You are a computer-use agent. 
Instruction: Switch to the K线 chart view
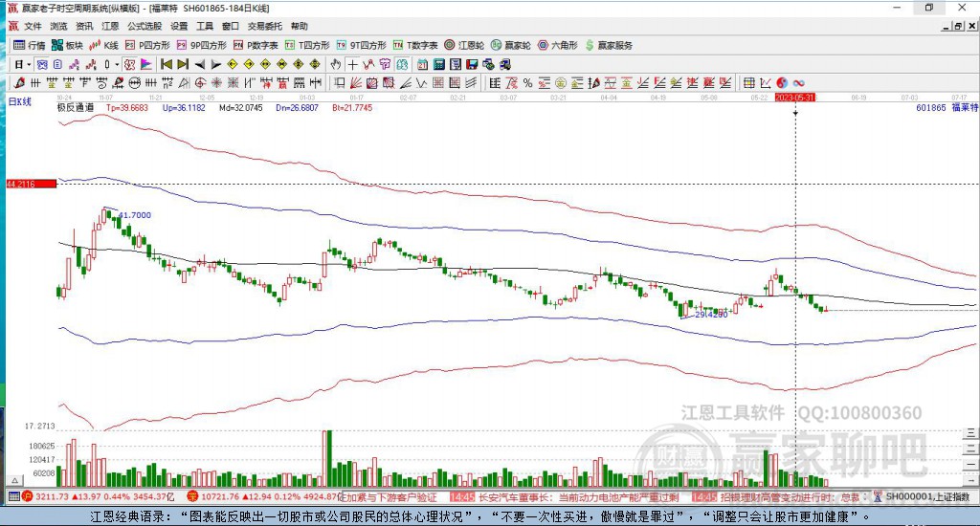point(103,45)
